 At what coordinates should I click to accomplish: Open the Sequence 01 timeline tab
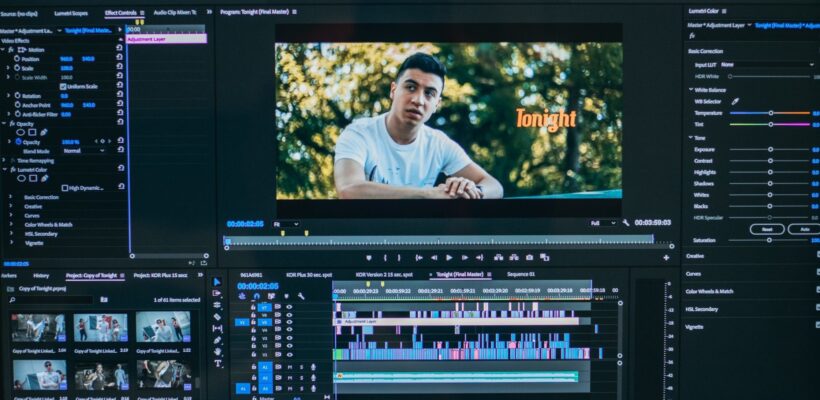click(520, 273)
